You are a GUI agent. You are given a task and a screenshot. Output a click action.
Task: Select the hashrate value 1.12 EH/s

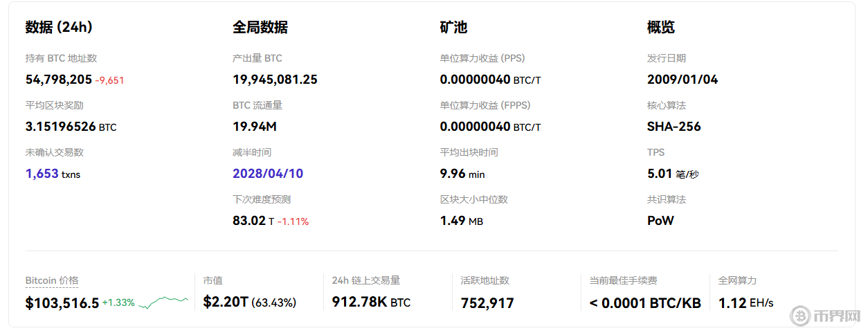[x=746, y=302]
